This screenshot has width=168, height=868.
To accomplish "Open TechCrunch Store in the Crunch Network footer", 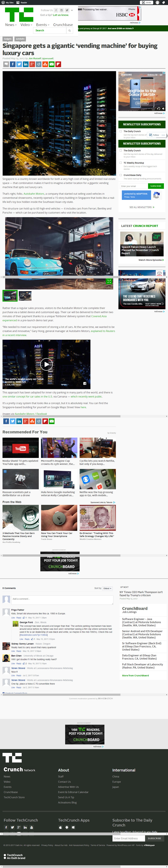I will click(14, 797).
